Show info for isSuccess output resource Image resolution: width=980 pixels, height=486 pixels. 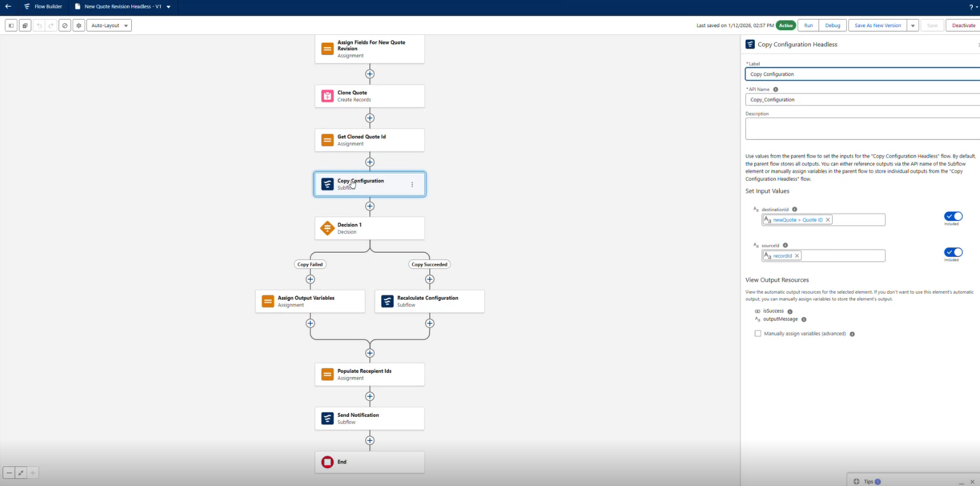[790, 312]
